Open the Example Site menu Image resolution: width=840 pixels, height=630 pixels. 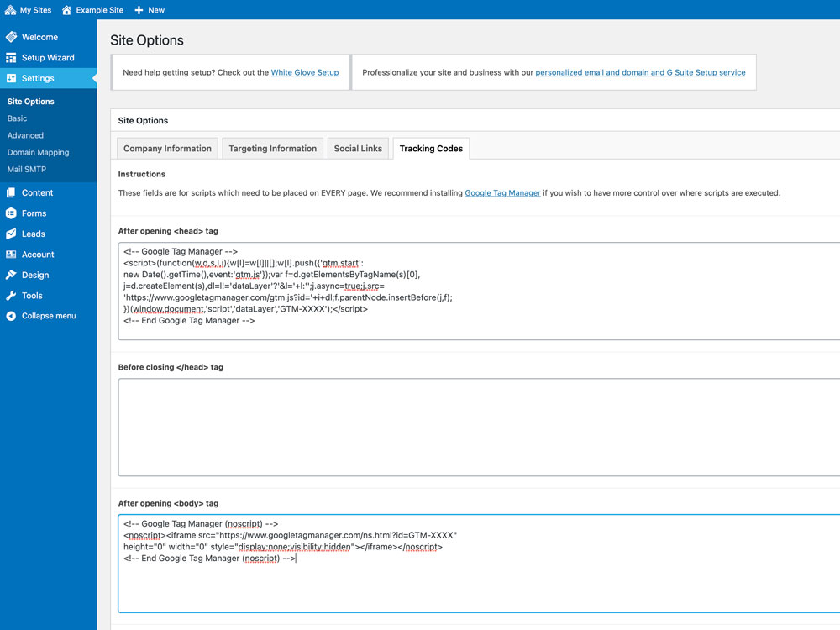point(92,9)
